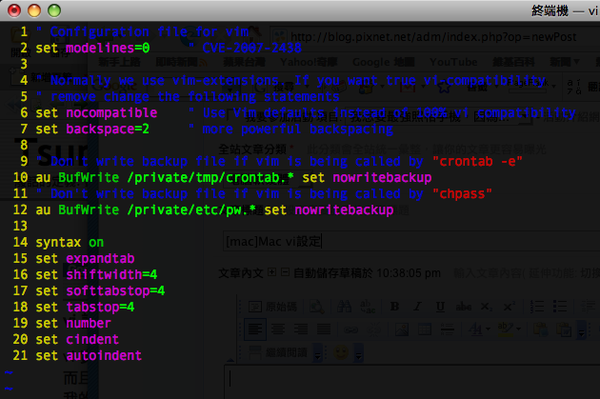The image size is (600, 399).
Task: Click 'cindent' on vim line 20
Action: (92, 339)
